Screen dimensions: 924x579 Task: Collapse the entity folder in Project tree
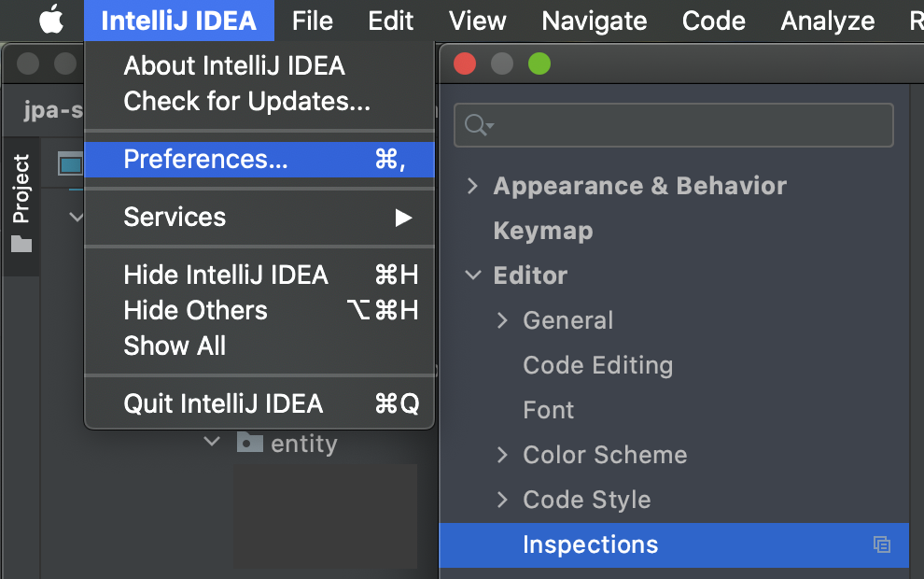click(x=211, y=444)
